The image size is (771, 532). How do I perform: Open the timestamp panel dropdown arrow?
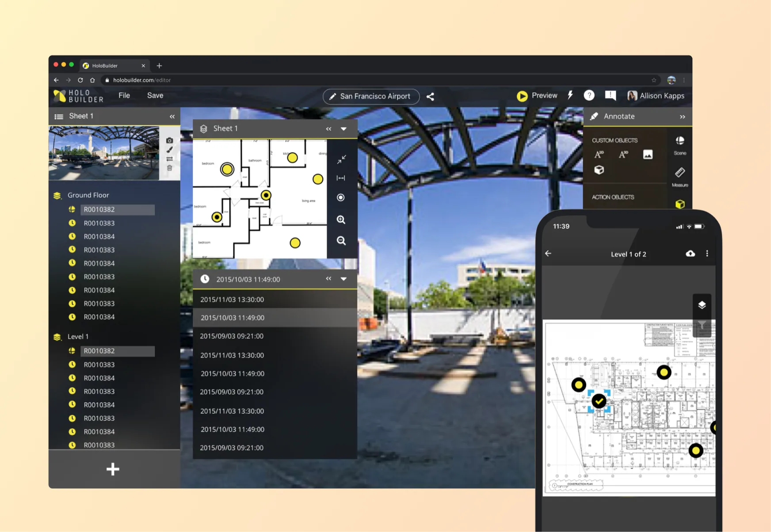[x=344, y=279]
